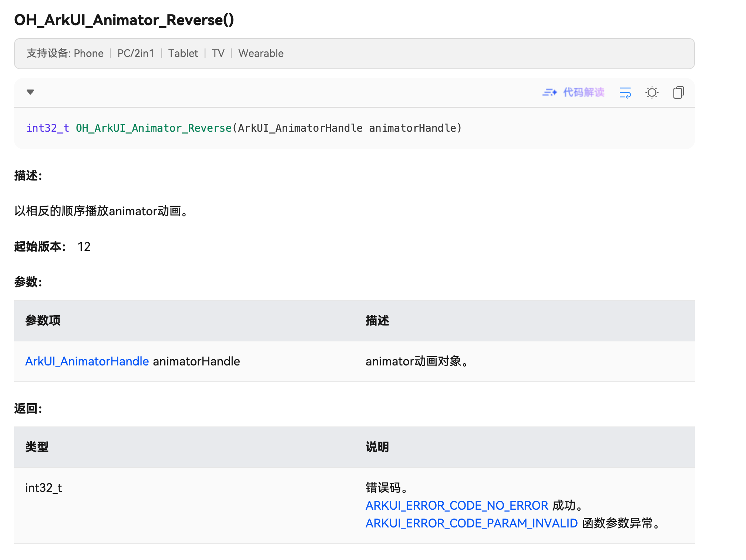Click Phone in supported devices bar
Viewport: 746px width, 560px height.
pyautogui.click(x=88, y=54)
